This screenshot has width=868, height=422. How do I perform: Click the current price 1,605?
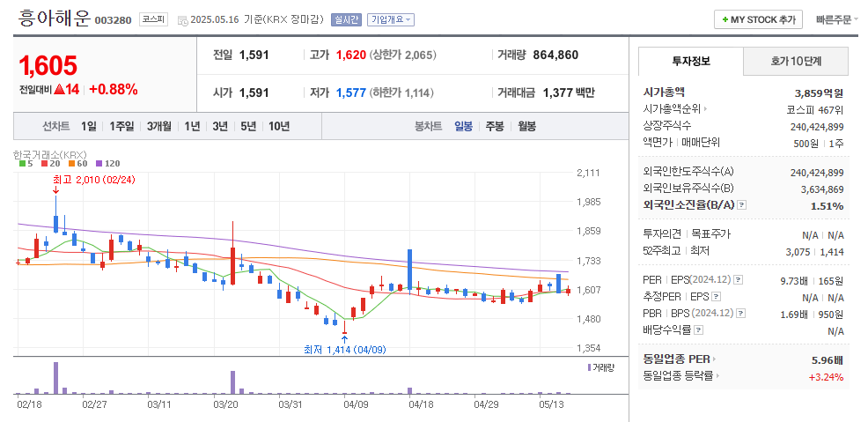tap(48, 66)
